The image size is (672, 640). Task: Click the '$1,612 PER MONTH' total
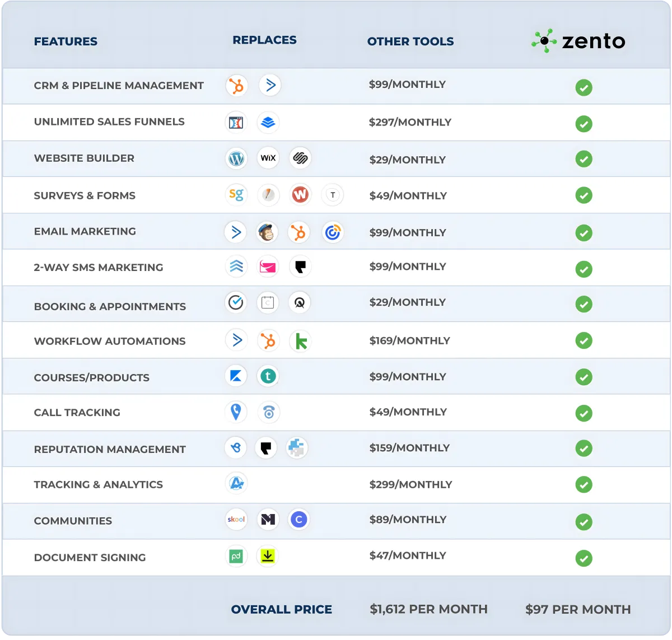428,609
